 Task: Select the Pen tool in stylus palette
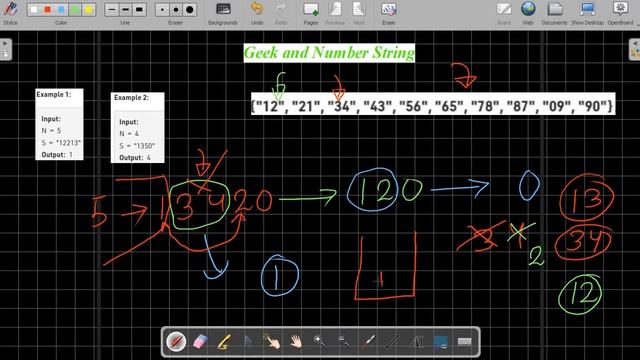[x=176, y=342]
